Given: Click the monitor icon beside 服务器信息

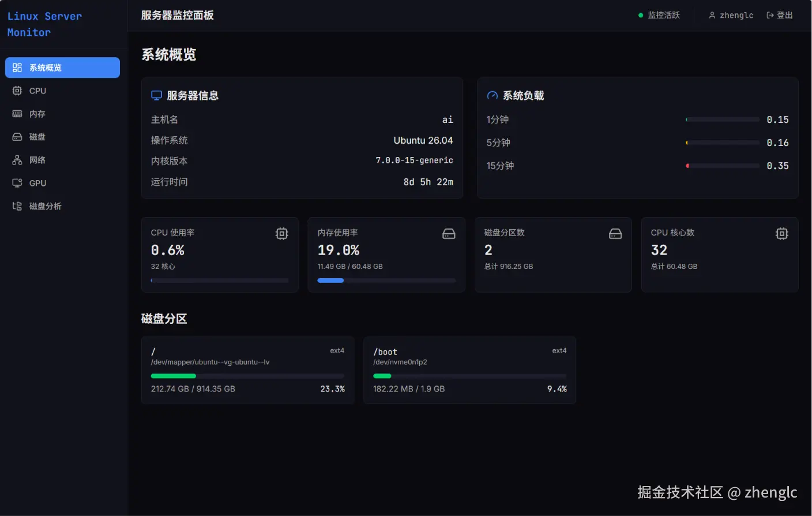Looking at the screenshot, I should (156, 95).
